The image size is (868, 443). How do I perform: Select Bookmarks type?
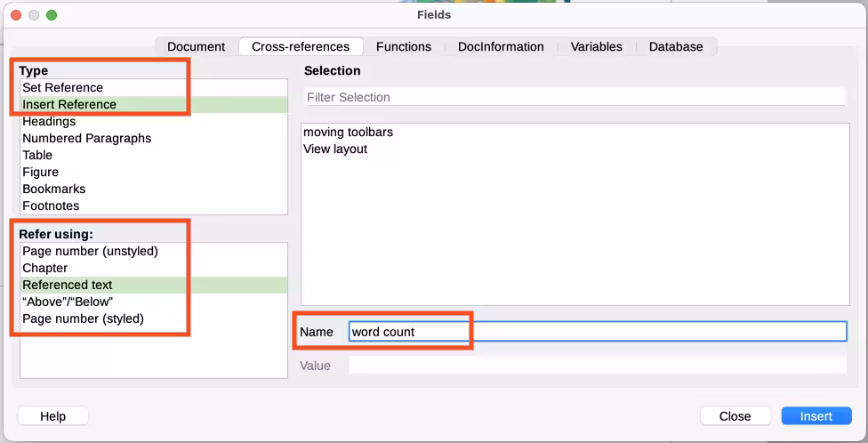click(154, 189)
